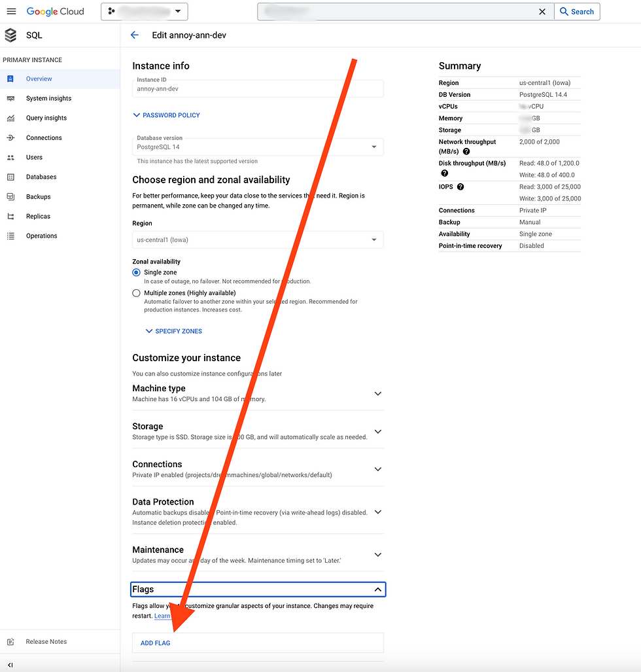Open Query insights page
This screenshot has height=672, width=641.
pyautogui.click(x=46, y=118)
